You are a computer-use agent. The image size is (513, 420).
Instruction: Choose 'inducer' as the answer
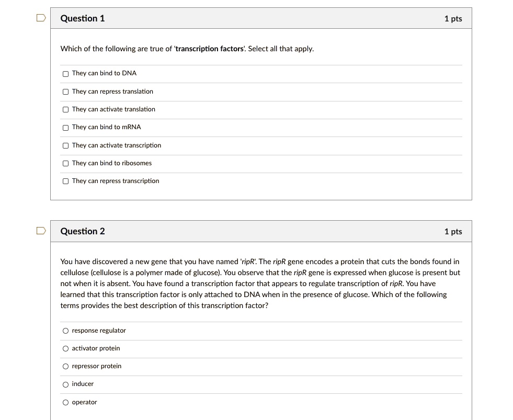(65, 384)
